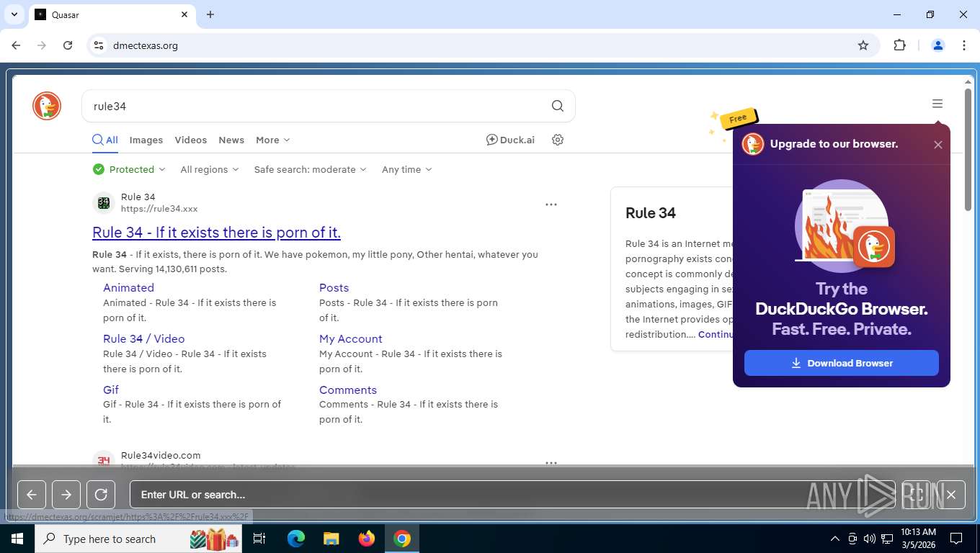Viewport: 980px width, 553px height.
Task: Open Task View on taskbar
Action: [259, 539]
